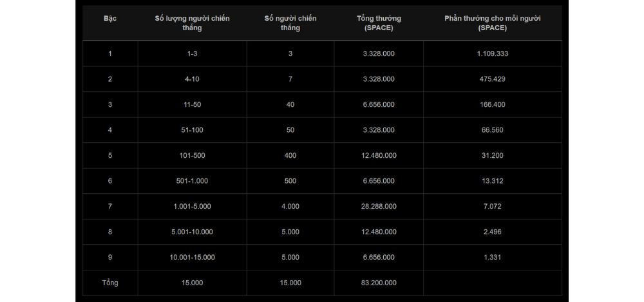Select the "Tổng thưởng (SPACE)" column header
This screenshot has width=644, height=302.
coord(379,23)
